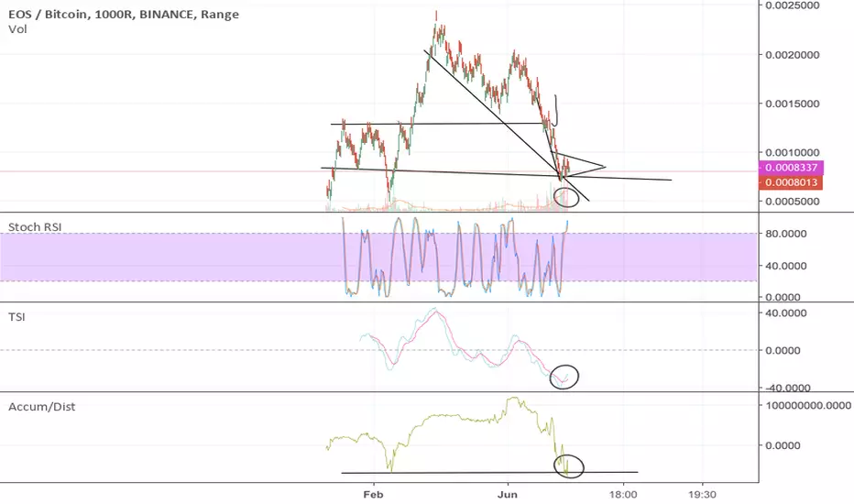This screenshot has height=504, width=854.
Task: Click the 0.0010000 price axis label
Action: click(x=793, y=152)
